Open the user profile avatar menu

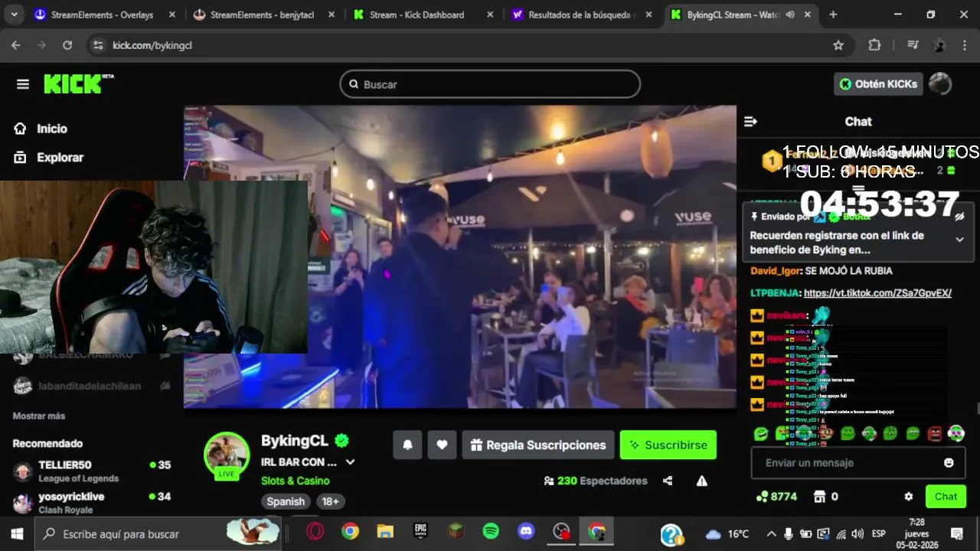click(x=939, y=84)
